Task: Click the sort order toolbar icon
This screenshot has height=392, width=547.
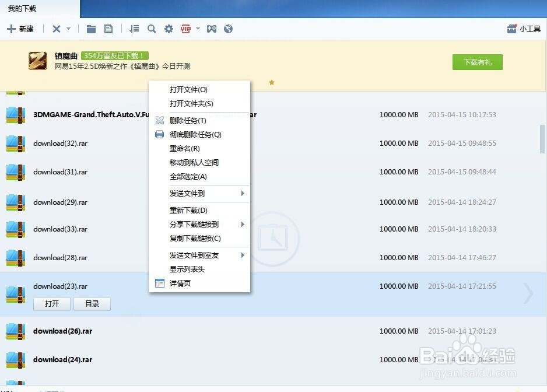Action: pyautogui.click(x=134, y=29)
